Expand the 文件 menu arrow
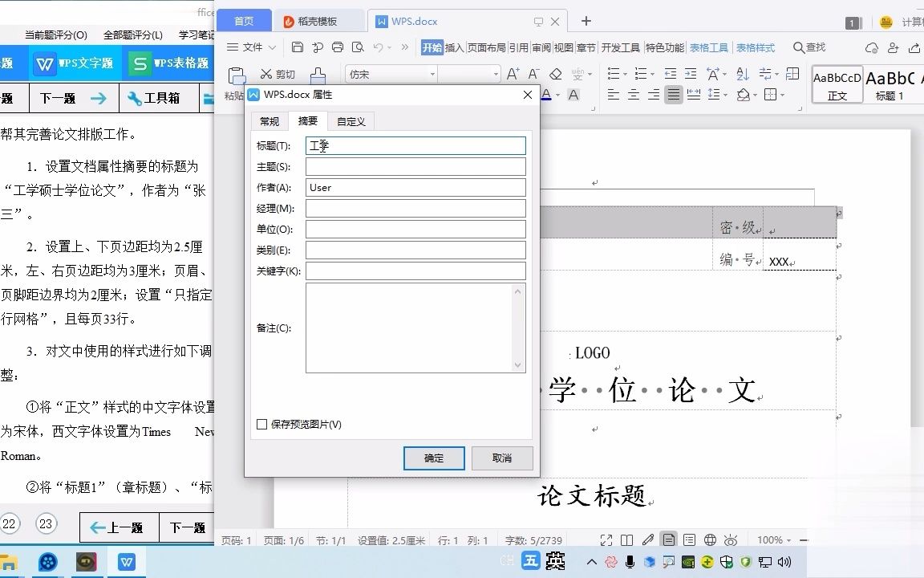This screenshot has width=924, height=578. tap(272, 47)
